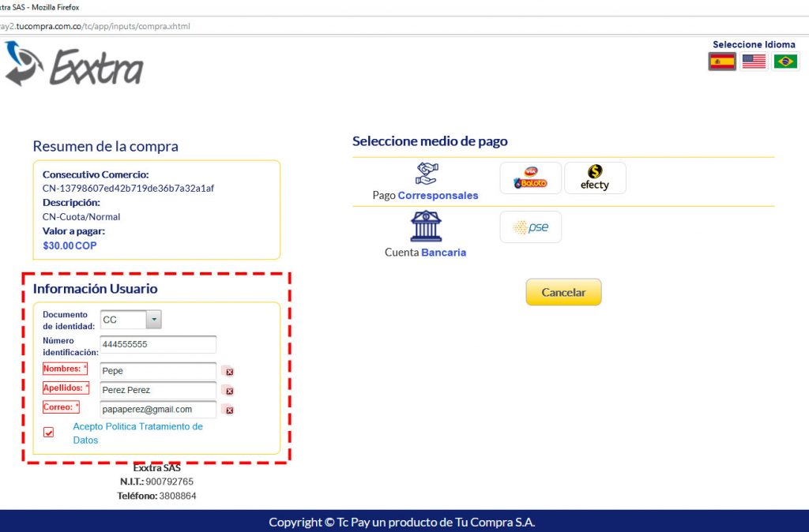Choose Efecty payment method
Viewport: 809px width, 532px height.
(x=595, y=178)
